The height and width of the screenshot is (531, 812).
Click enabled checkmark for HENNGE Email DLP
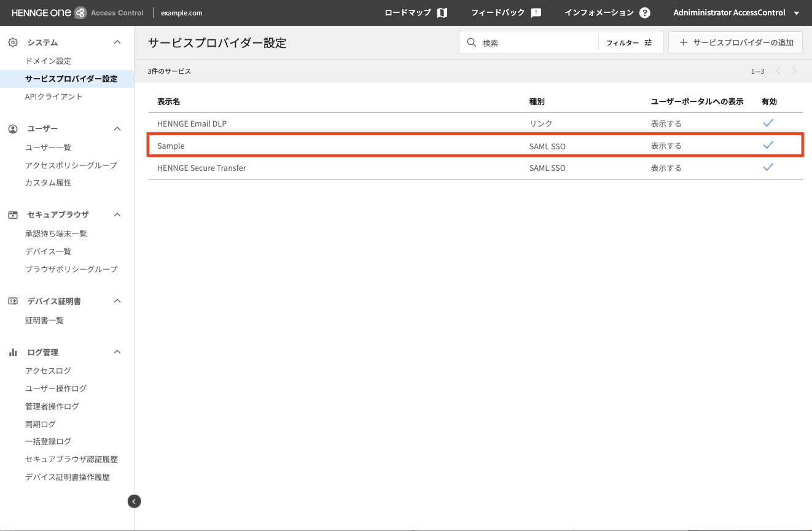tap(768, 123)
